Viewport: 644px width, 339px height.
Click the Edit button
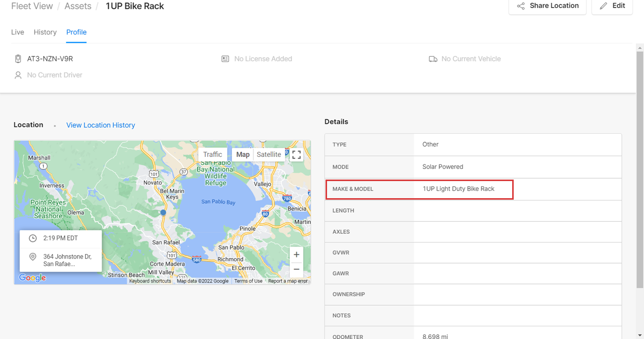[x=612, y=6]
